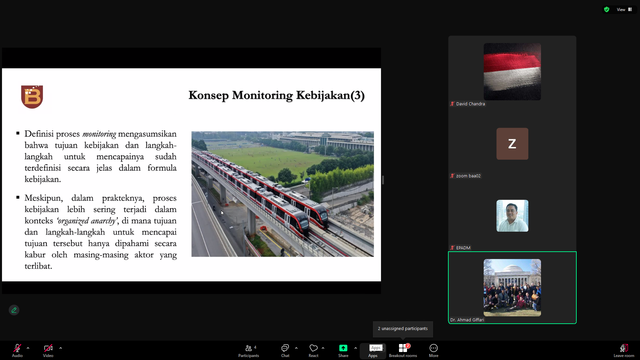Click the shield B logo on slide
The image size is (640, 360).
click(x=32, y=97)
